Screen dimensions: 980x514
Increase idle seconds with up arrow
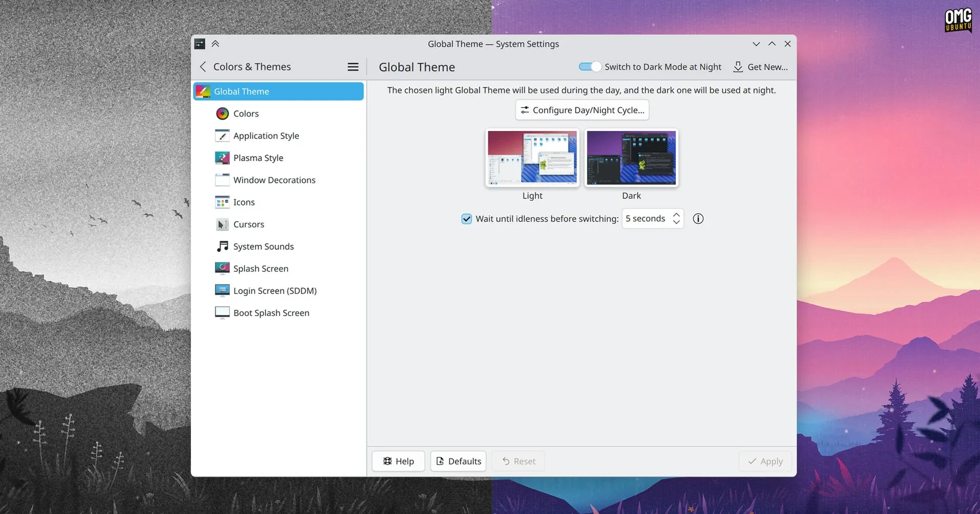[x=676, y=215]
